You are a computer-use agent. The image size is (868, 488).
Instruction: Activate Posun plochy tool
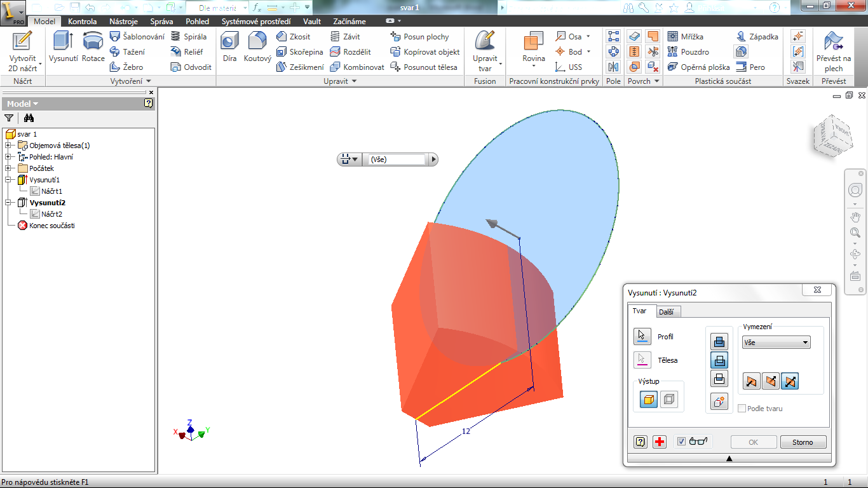419,37
